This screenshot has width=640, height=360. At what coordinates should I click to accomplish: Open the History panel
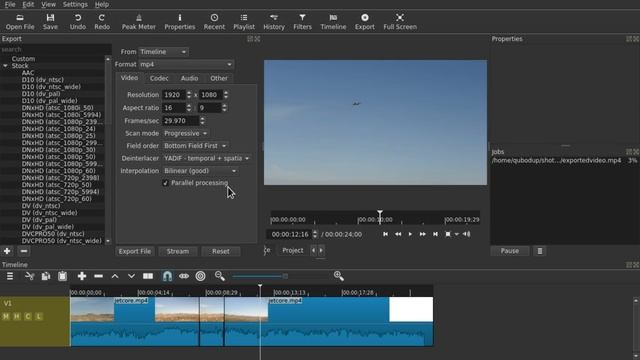[274, 22]
